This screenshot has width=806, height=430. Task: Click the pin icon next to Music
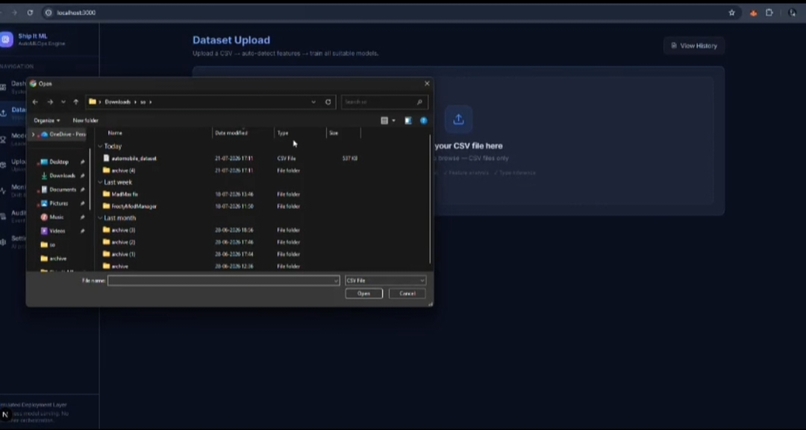(82, 217)
